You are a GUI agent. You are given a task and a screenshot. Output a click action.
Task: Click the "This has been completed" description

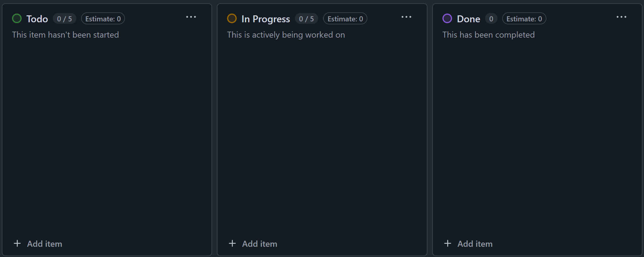488,35
